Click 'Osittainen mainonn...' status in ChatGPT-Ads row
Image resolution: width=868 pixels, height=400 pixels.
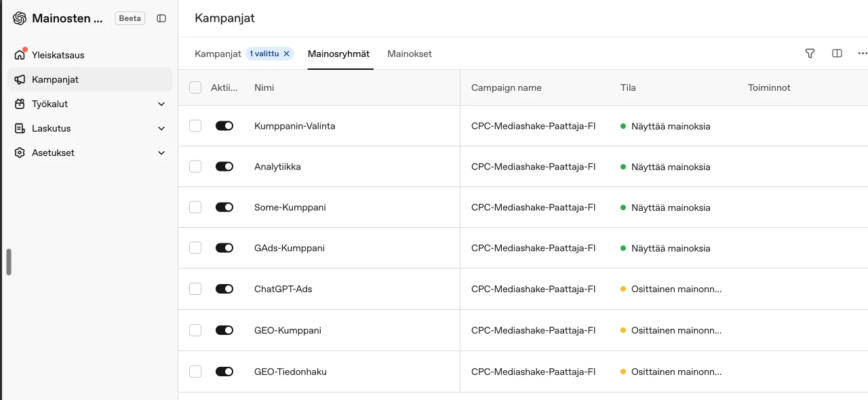point(671,289)
